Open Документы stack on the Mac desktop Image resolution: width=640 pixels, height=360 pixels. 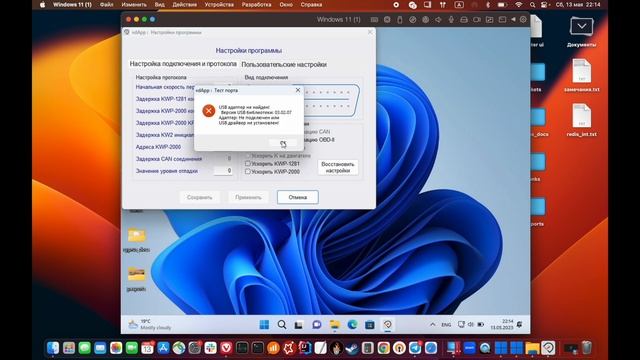(x=582, y=31)
